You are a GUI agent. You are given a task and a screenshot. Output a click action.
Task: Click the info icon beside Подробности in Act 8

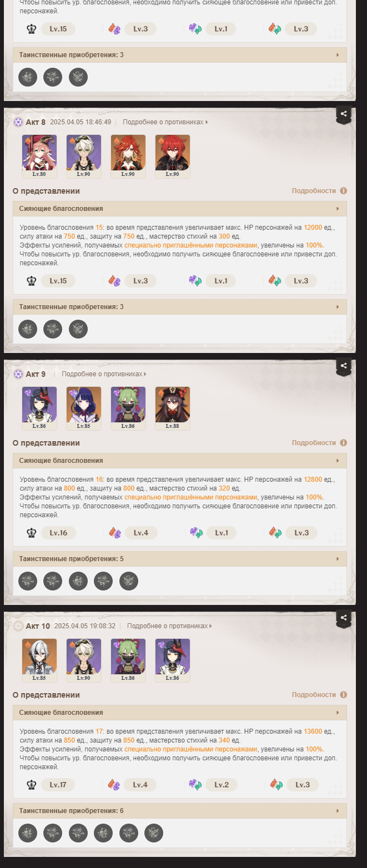[343, 191]
